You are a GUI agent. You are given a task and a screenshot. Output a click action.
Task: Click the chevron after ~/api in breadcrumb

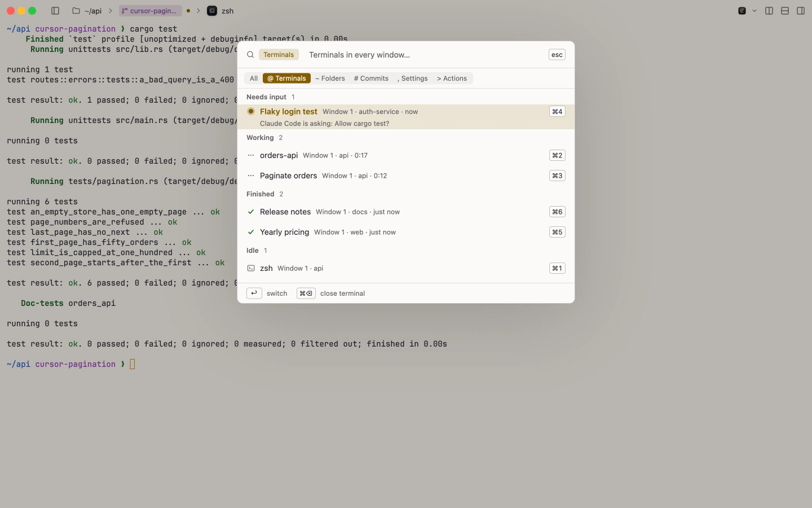point(110,11)
